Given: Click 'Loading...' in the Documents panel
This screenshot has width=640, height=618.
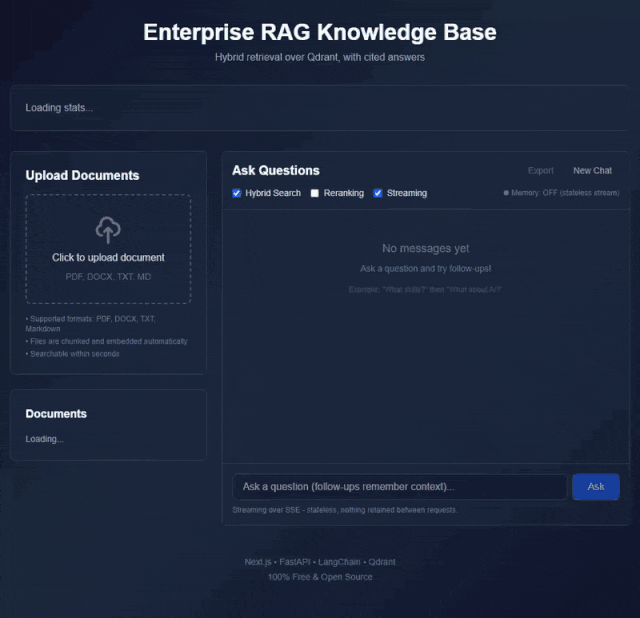Looking at the screenshot, I should pyautogui.click(x=44, y=439).
